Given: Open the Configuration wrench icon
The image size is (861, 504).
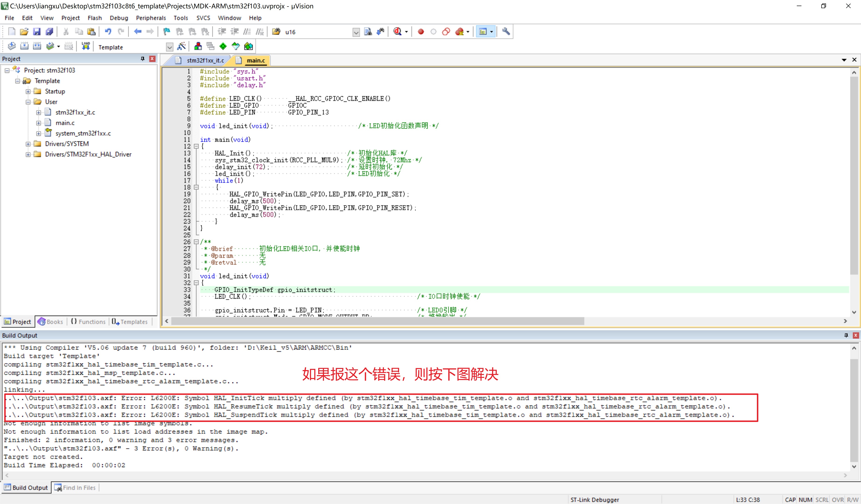Looking at the screenshot, I should (x=506, y=32).
